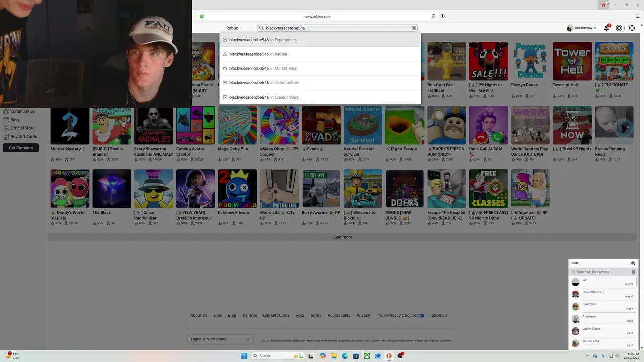Open the Sitemap footer link

[439, 315]
